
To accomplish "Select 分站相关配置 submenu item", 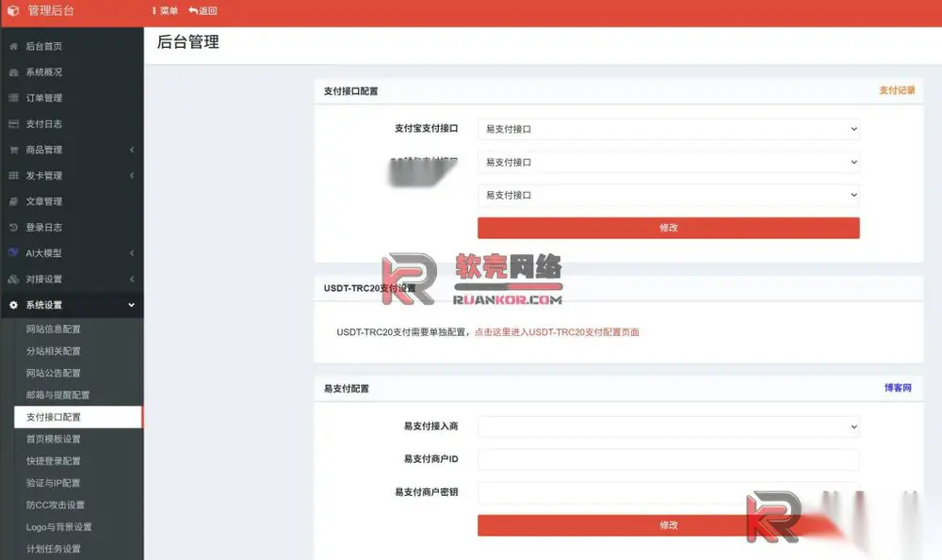I will 53,351.
